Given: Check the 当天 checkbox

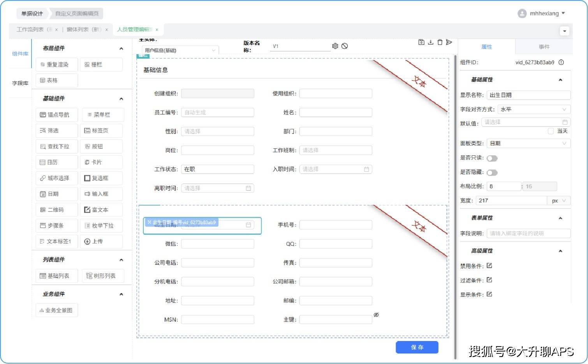Looking at the screenshot, I should point(551,131).
